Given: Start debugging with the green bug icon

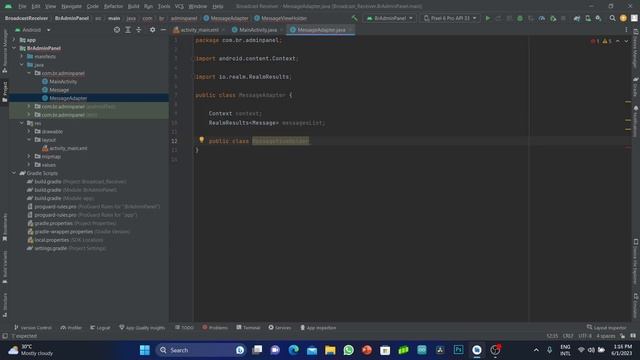Looking at the screenshot, I should click(520, 18).
